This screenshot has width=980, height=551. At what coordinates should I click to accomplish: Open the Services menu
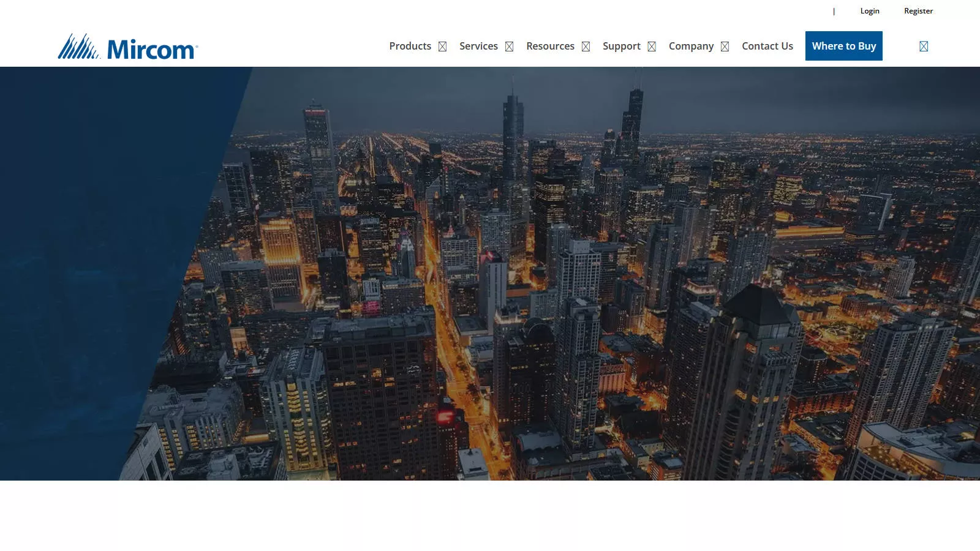(478, 46)
